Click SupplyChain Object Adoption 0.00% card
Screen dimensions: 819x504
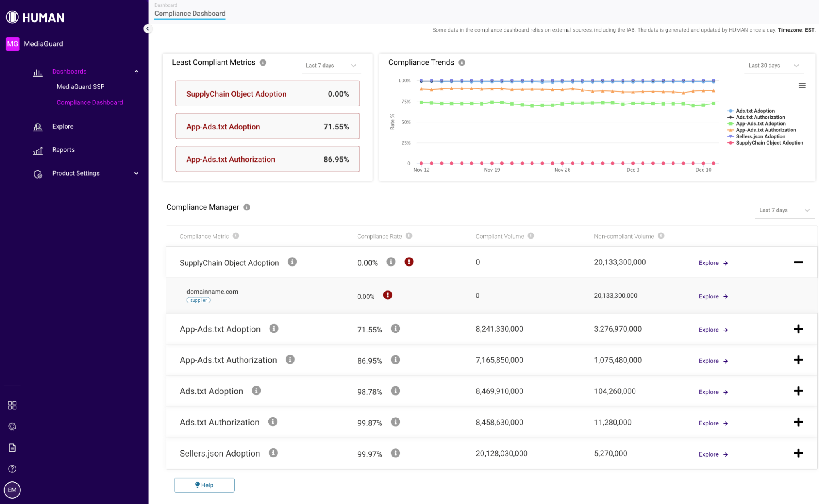pos(268,94)
